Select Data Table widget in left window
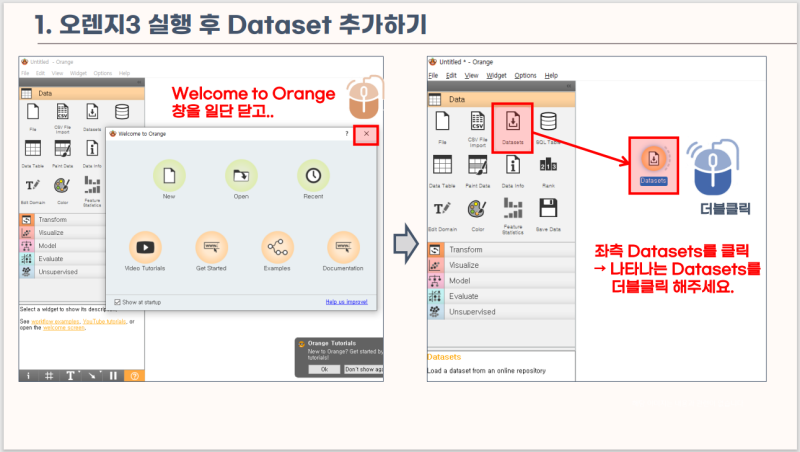800x452 pixels. coord(33,153)
